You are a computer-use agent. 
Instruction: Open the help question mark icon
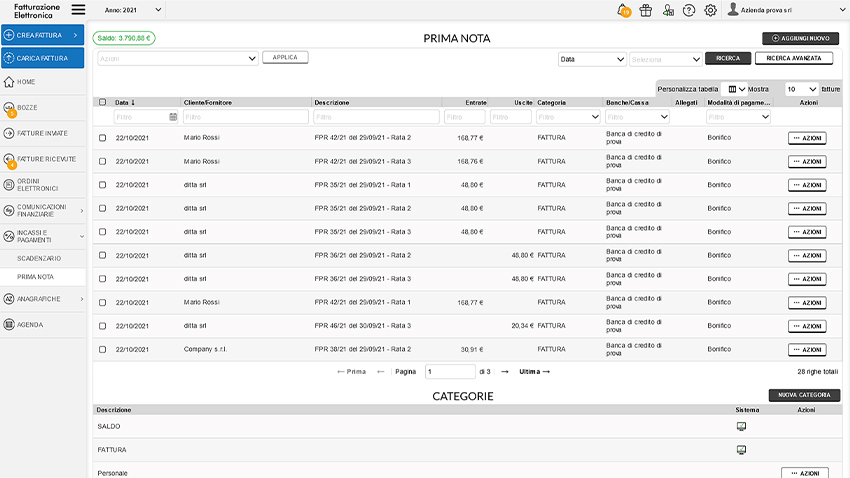(x=689, y=10)
